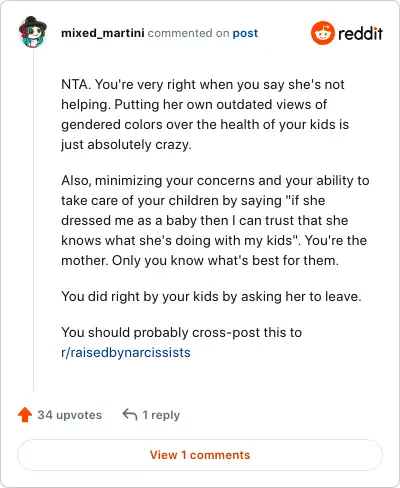Click the paragraph beginning with "NTA."
Screen dimensions: 400x488
205,114
